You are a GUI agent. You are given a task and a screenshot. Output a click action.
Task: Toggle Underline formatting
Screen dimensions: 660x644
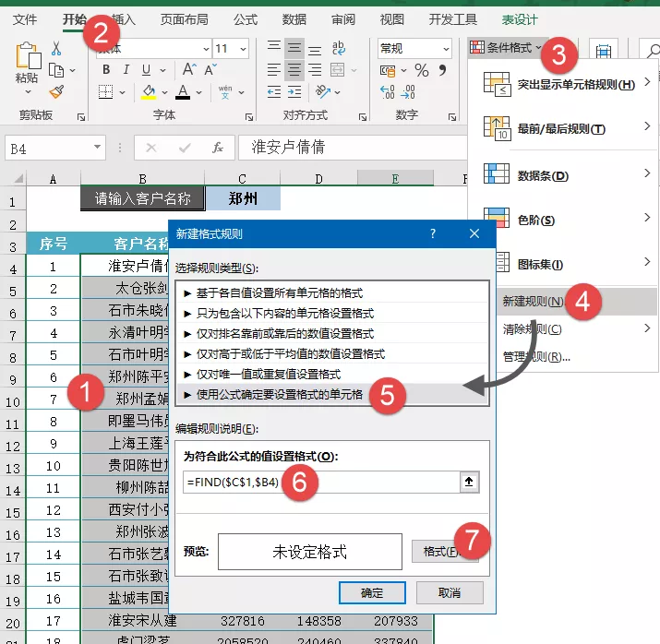tap(146, 70)
